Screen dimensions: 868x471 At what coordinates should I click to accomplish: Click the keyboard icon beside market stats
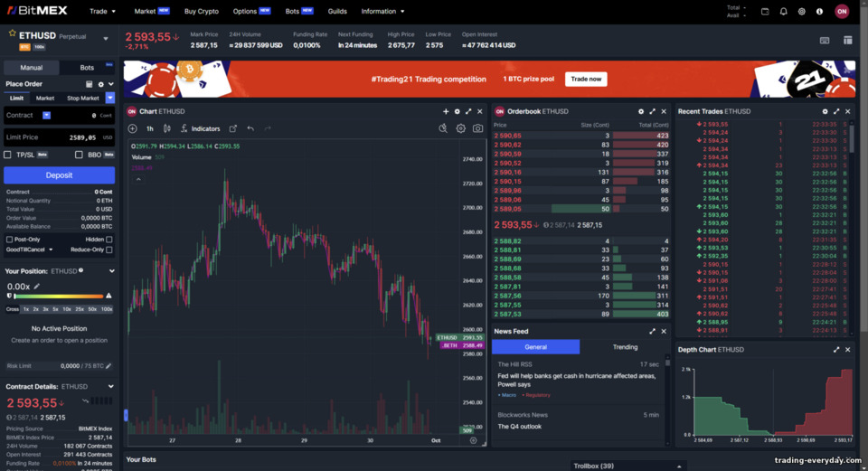point(825,40)
